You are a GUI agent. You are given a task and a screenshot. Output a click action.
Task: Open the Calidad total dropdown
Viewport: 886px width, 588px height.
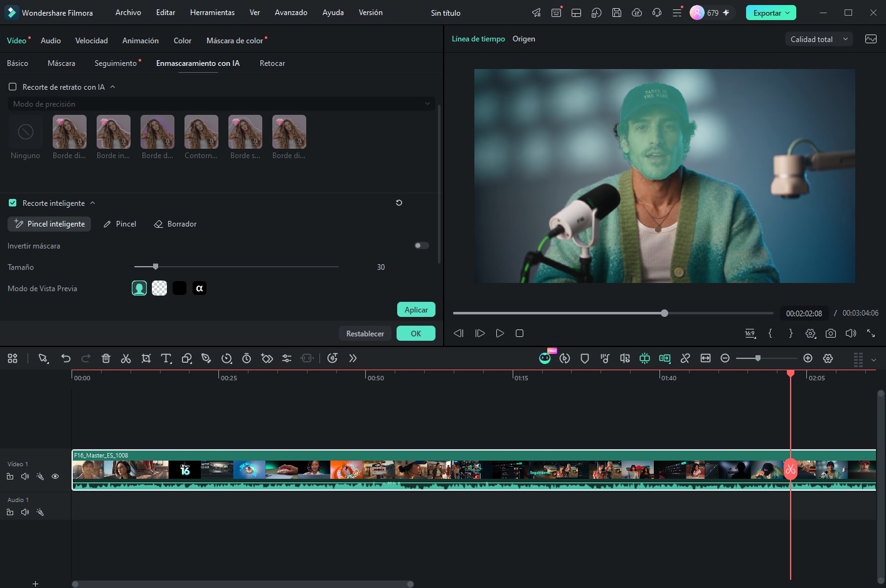pos(819,39)
